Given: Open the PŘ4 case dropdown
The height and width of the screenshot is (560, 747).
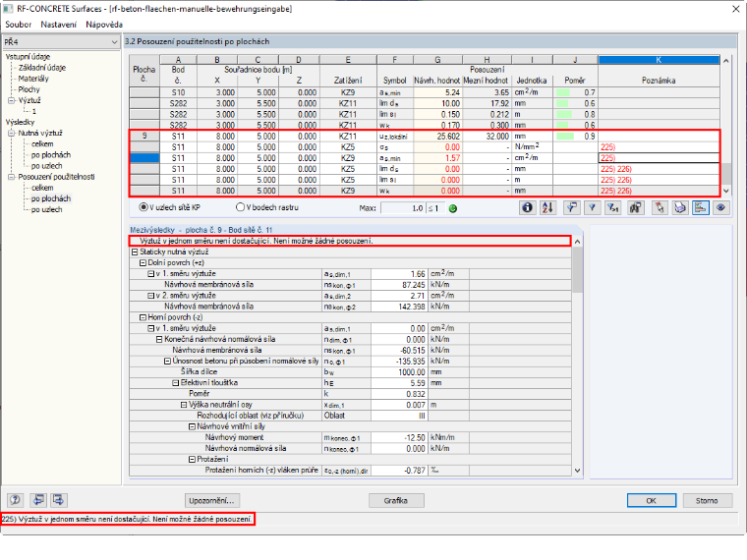Looking at the screenshot, I should [114, 42].
